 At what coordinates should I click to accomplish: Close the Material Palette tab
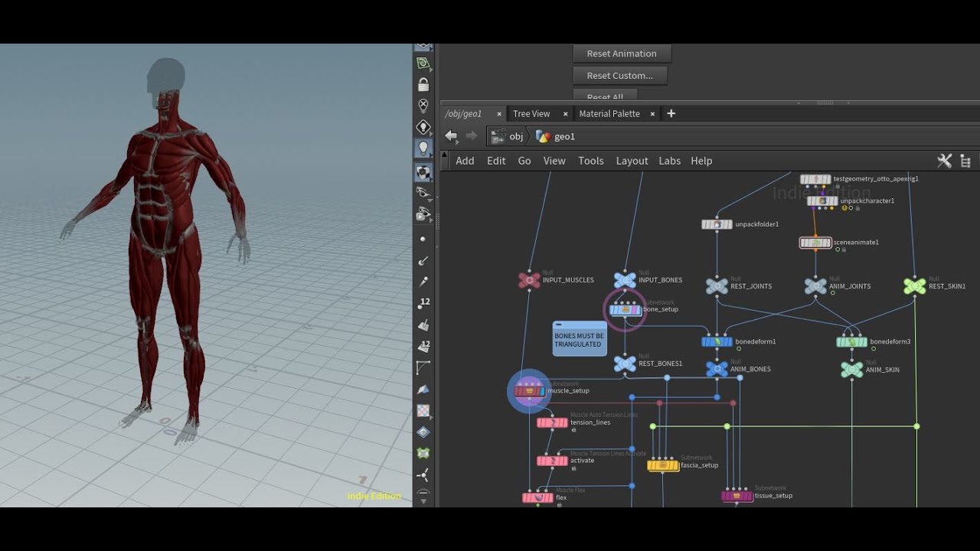click(652, 113)
